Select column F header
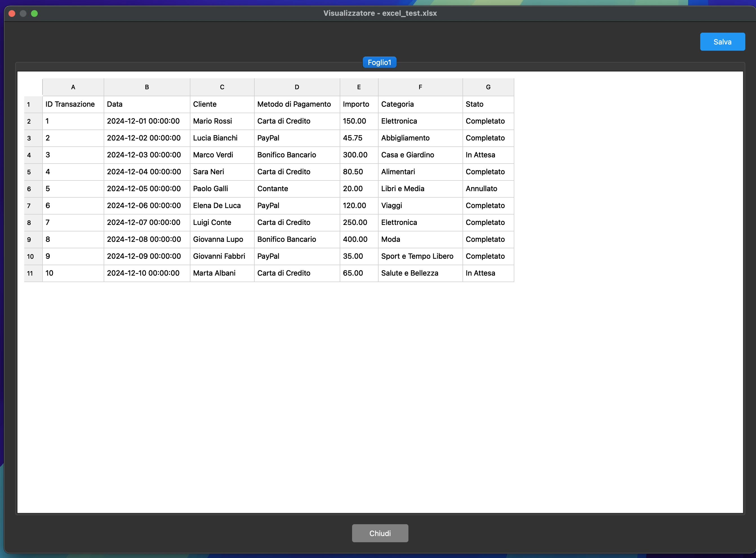The height and width of the screenshot is (558, 756). click(x=421, y=87)
